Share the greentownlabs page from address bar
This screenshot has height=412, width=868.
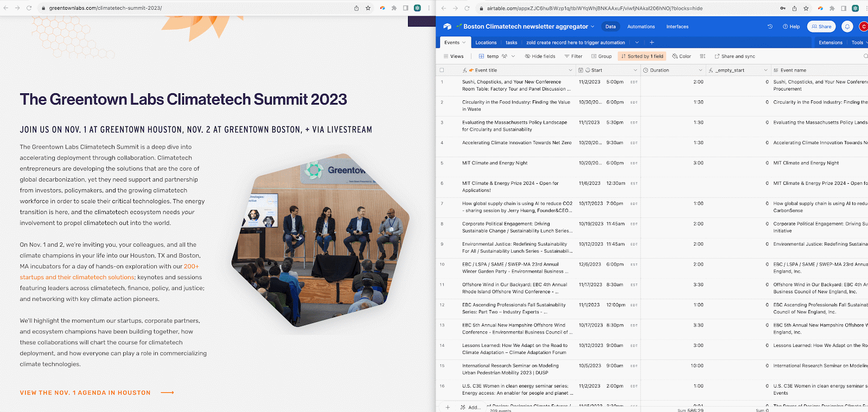356,8
